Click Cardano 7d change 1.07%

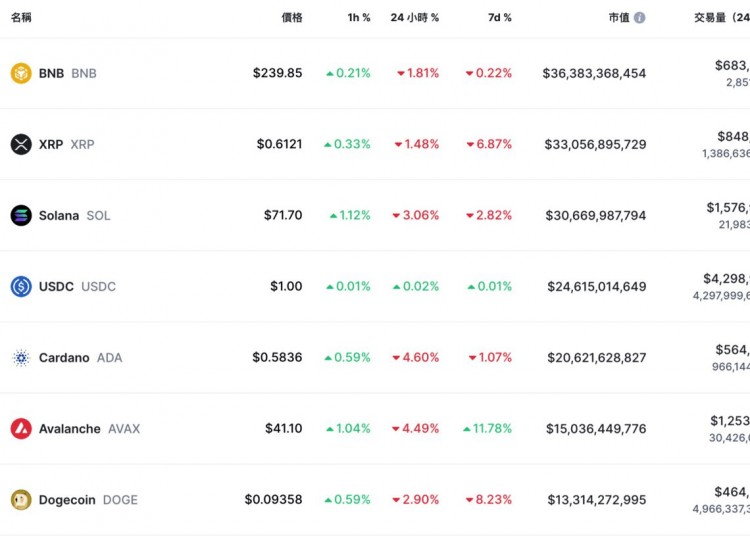pos(490,357)
